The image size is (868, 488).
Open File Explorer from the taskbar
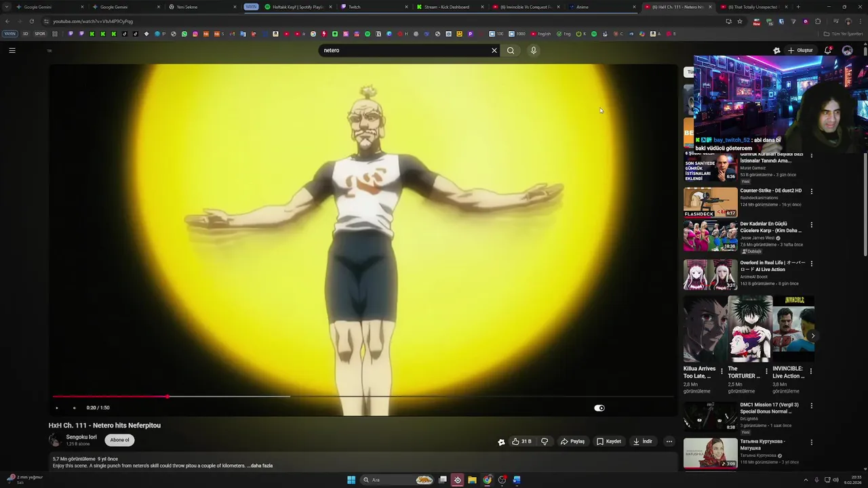coord(472,480)
